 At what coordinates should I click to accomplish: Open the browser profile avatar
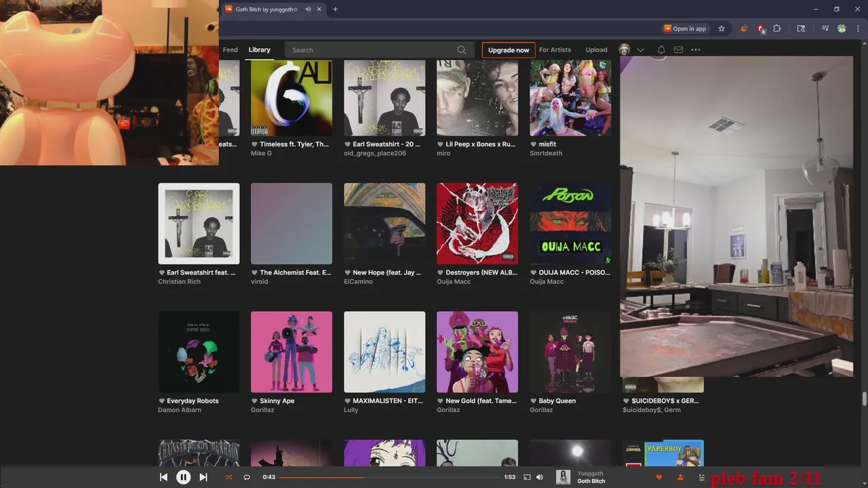(842, 28)
